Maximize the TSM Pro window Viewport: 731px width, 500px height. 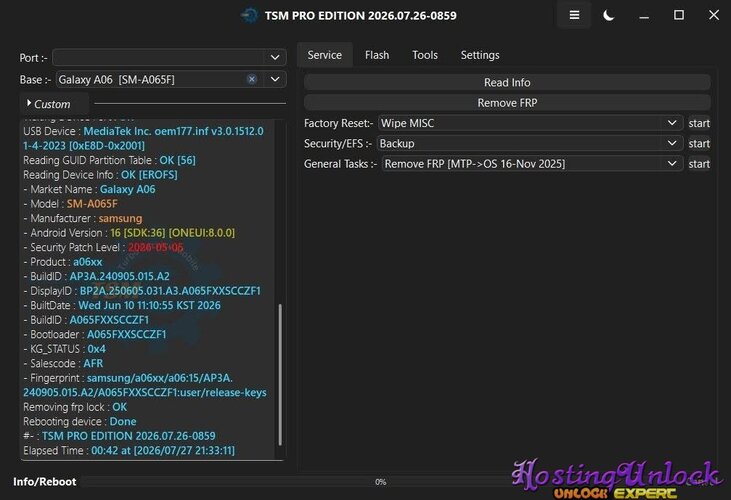pyautogui.click(x=679, y=15)
